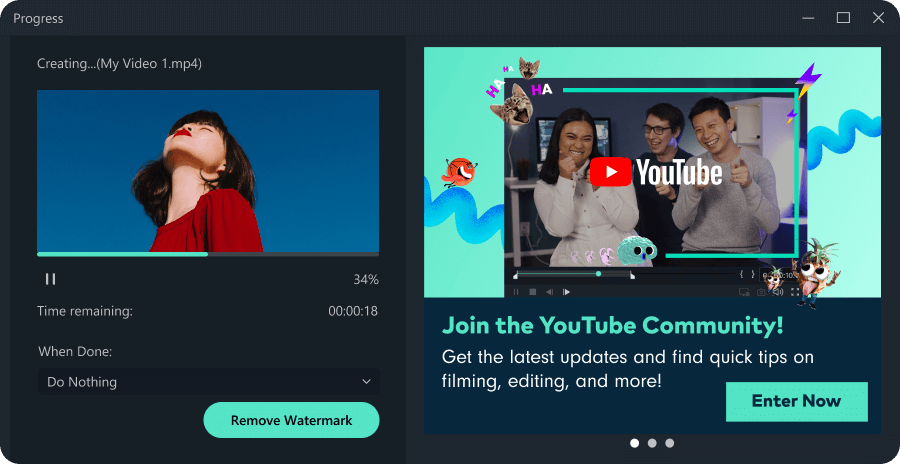Minimize the Progress window
The height and width of the screenshot is (464, 900).
pos(808,18)
